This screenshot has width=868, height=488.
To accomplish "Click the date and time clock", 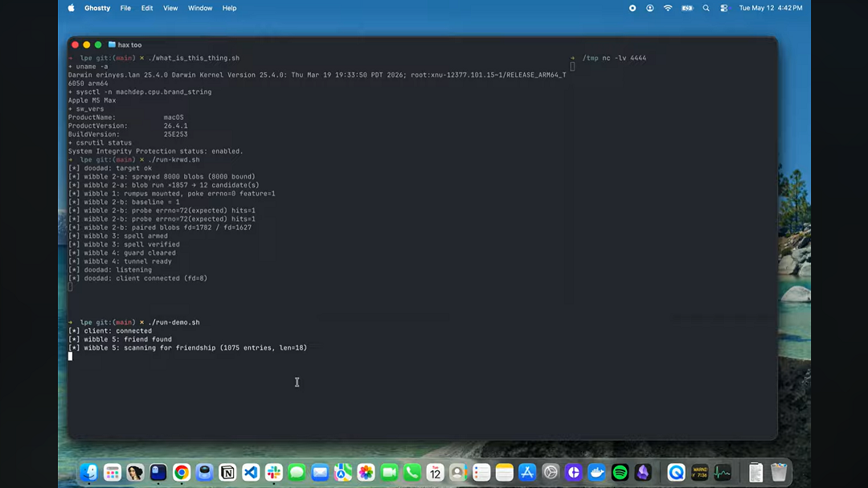I will pyautogui.click(x=771, y=8).
